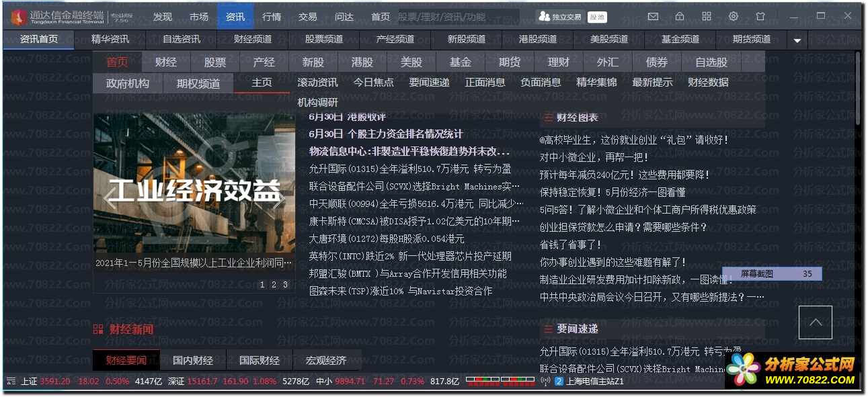868x397 pixels.
Task: Open 6月30日 个股主力资金排名情况统计 headline
Action: click(386, 134)
